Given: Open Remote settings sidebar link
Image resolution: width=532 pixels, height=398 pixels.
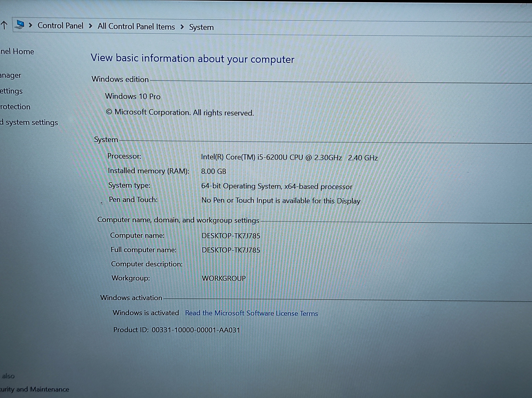Looking at the screenshot, I should 11,91.
